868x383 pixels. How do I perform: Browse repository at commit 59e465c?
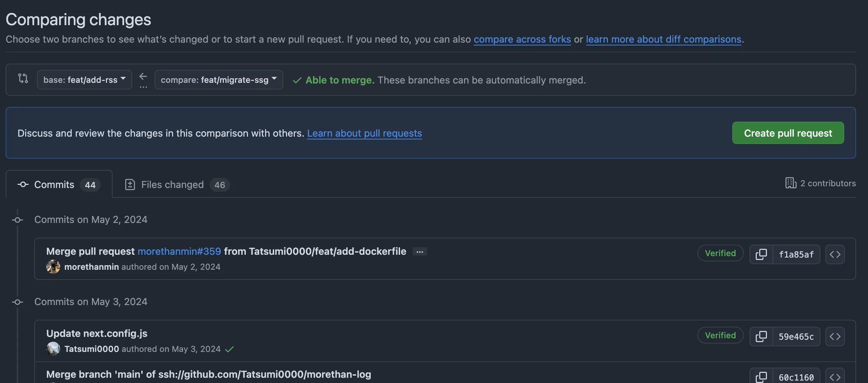tap(835, 336)
